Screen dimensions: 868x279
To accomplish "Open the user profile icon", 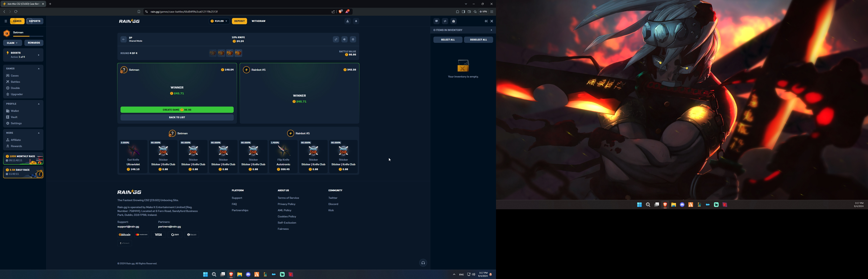I will (x=347, y=21).
